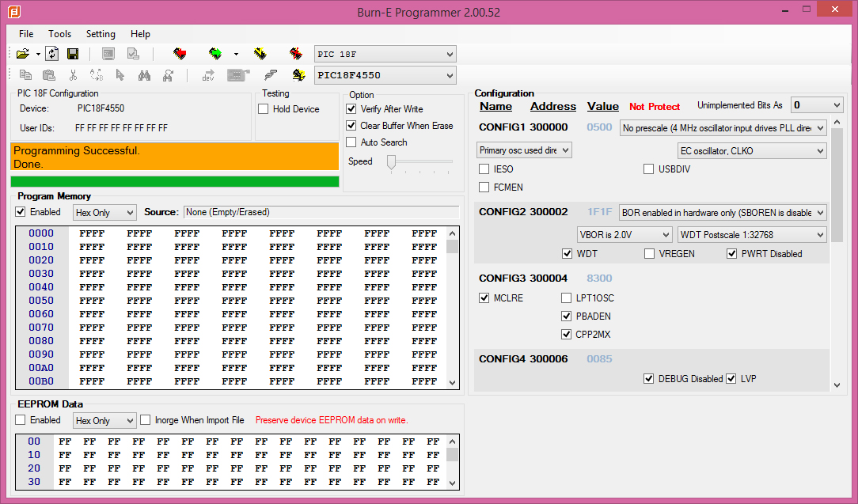Enable the FCMEN checkbox
This screenshot has height=504, width=858.
pyautogui.click(x=484, y=188)
